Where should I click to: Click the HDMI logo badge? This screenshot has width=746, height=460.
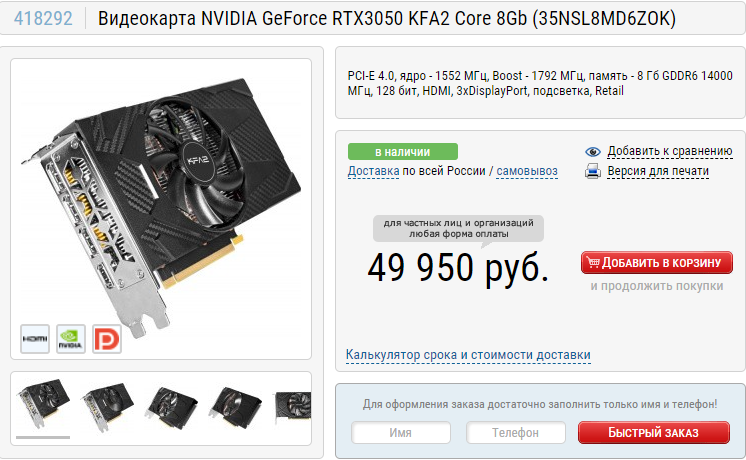coord(35,339)
